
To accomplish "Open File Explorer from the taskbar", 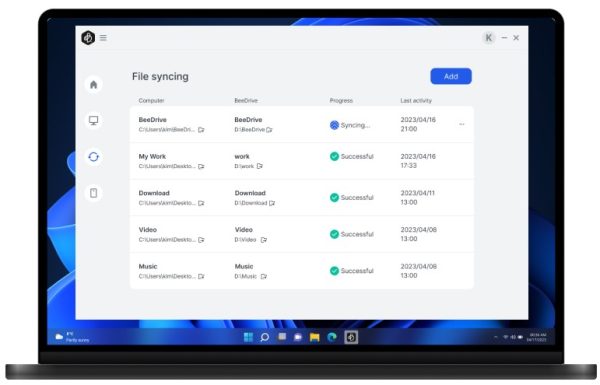I will point(315,337).
